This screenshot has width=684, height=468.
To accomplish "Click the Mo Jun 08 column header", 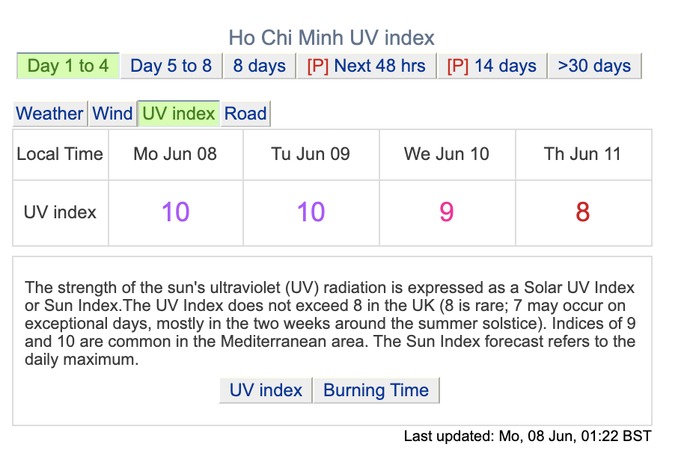I will [175, 154].
